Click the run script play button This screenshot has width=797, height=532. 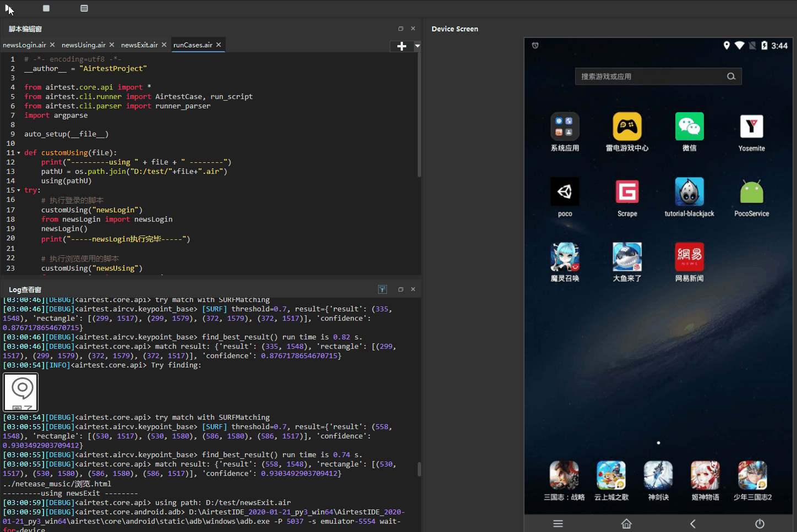8,8
